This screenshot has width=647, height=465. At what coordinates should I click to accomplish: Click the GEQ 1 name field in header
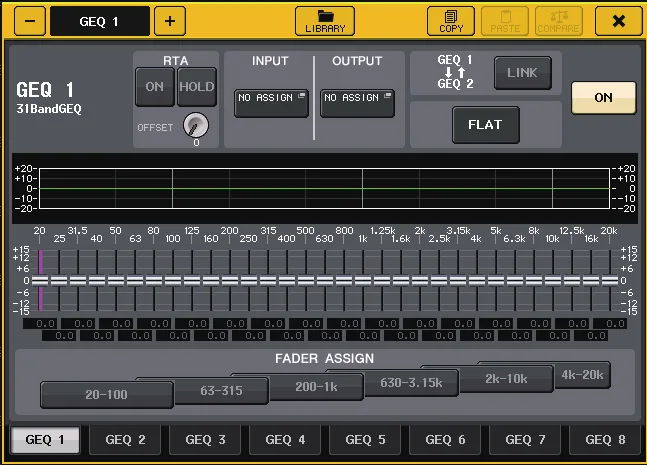point(99,21)
